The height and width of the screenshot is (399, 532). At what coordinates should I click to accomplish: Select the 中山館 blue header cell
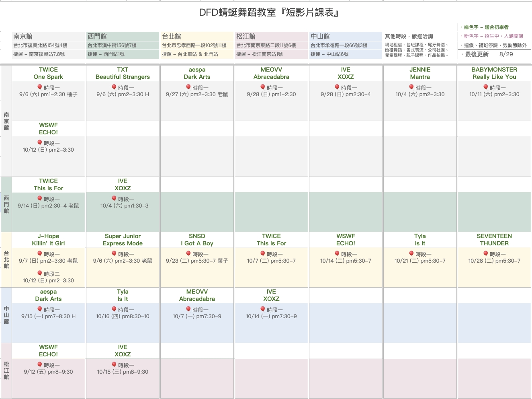[346, 36]
